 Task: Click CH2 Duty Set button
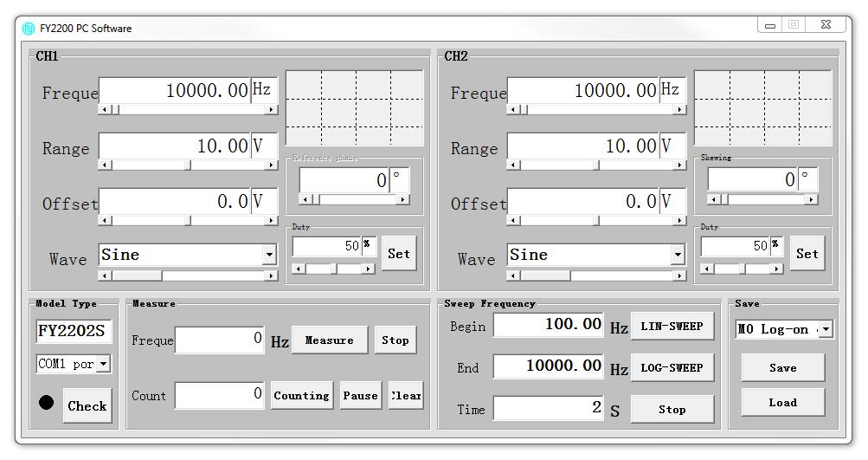coord(807,254)
